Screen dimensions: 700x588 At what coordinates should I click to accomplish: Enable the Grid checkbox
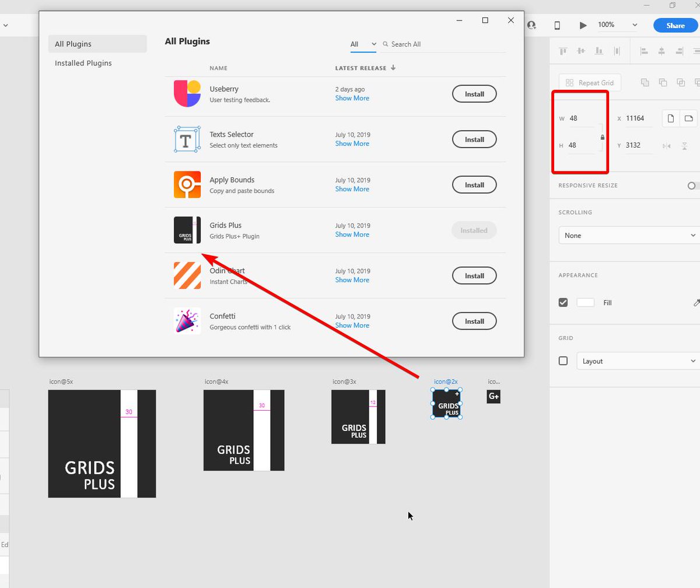[x=563, y=360]
